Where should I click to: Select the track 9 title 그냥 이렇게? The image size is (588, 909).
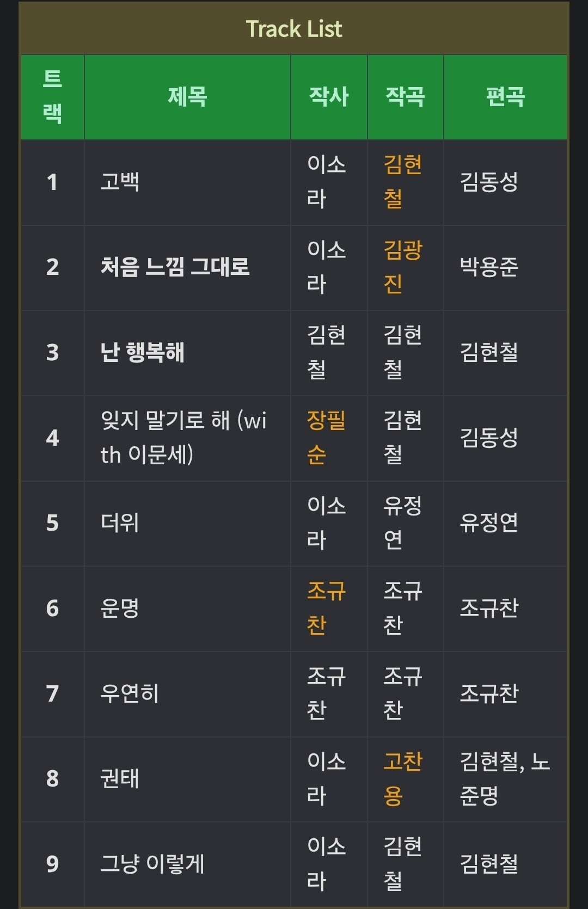point(152,864)
